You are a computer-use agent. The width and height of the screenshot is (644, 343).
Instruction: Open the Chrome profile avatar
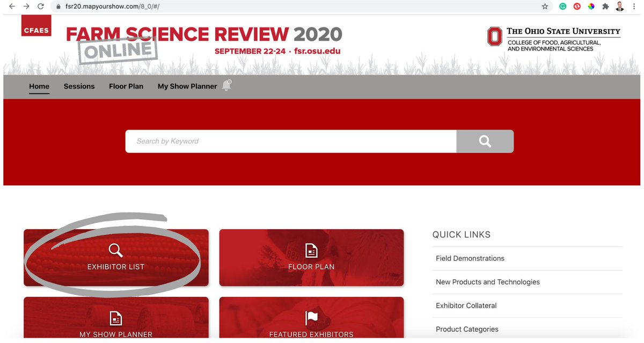point(620,6)
